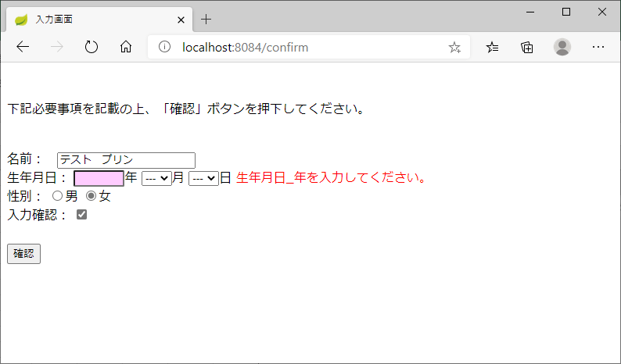Click the 名前 text field

[x=127, y=160]
